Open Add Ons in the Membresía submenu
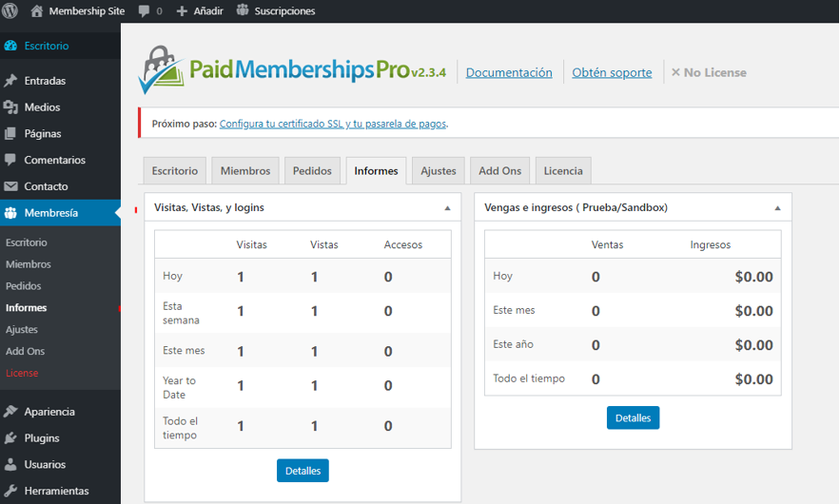 click(25, 351)
